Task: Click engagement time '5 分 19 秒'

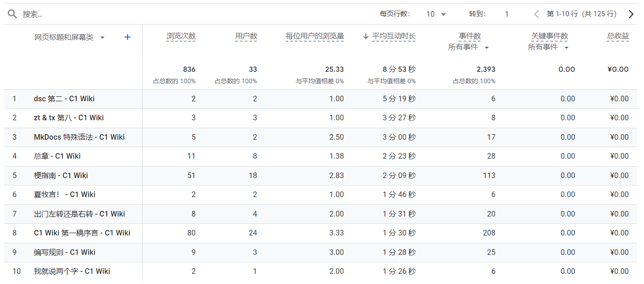Action: (399, 99)
